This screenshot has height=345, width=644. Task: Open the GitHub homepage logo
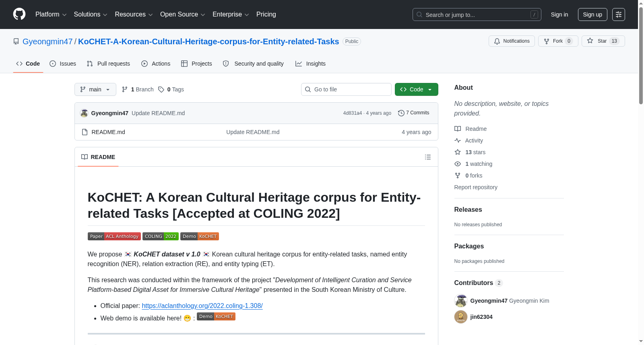coord(19,14)
